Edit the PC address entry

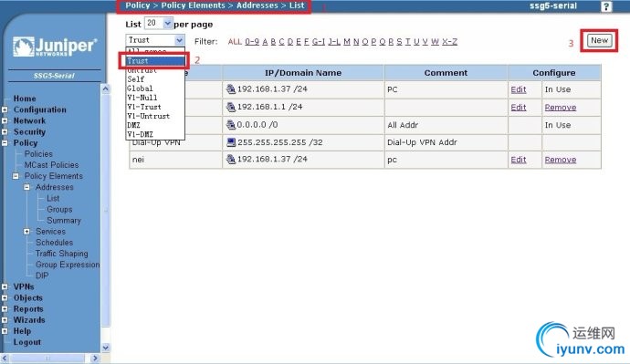click(519, 89)
